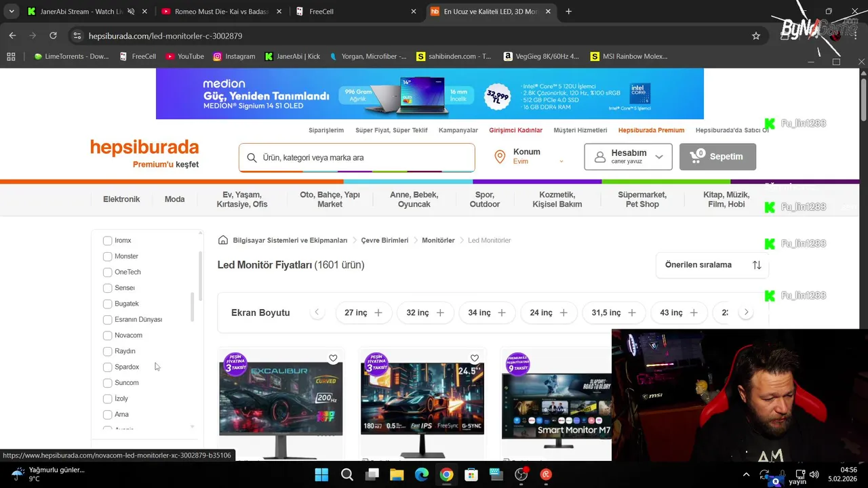View site information icon in address bar

tap(77, 35)
